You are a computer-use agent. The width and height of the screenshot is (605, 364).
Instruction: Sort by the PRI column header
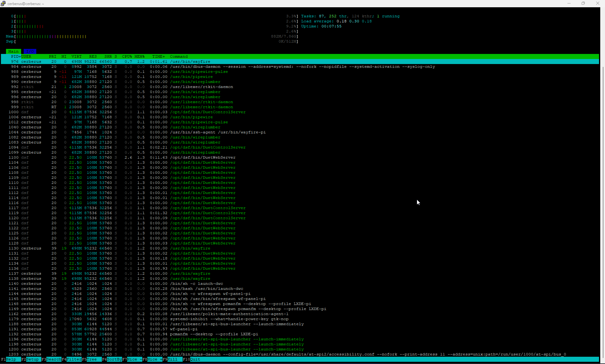tap(53, 56)
